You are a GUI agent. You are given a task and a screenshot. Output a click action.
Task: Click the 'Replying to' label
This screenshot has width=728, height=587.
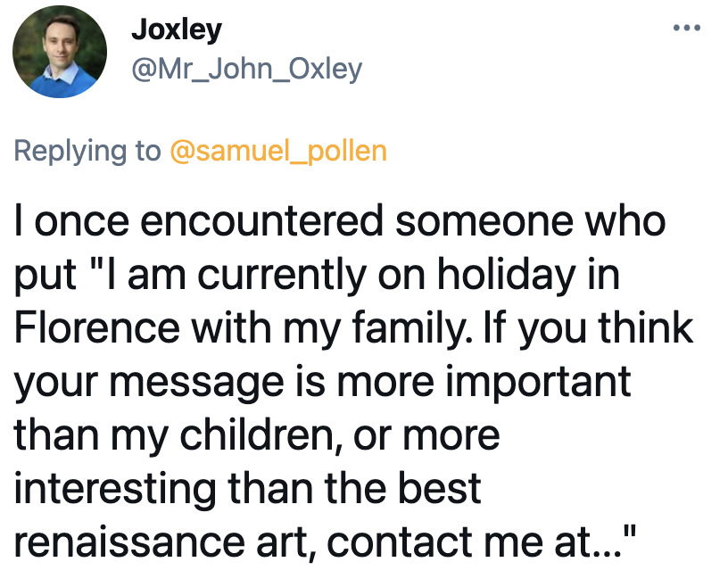click(x=87, y=151)
